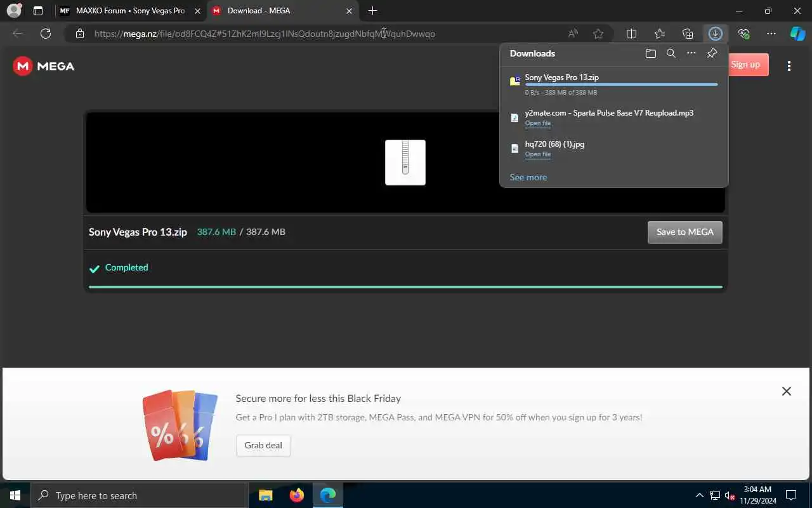812x508 pixels.
Task: Click the Black Friday coupon image
Action: point(180,425)
